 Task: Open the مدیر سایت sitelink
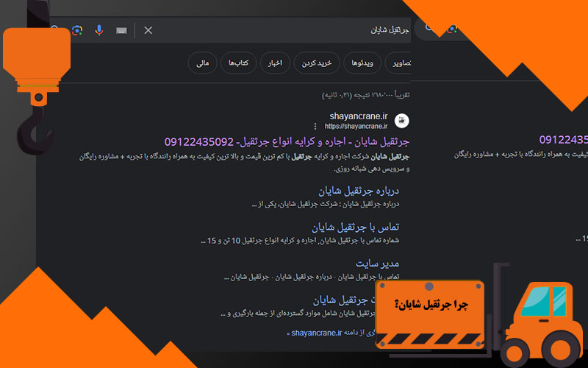[377, 263]
